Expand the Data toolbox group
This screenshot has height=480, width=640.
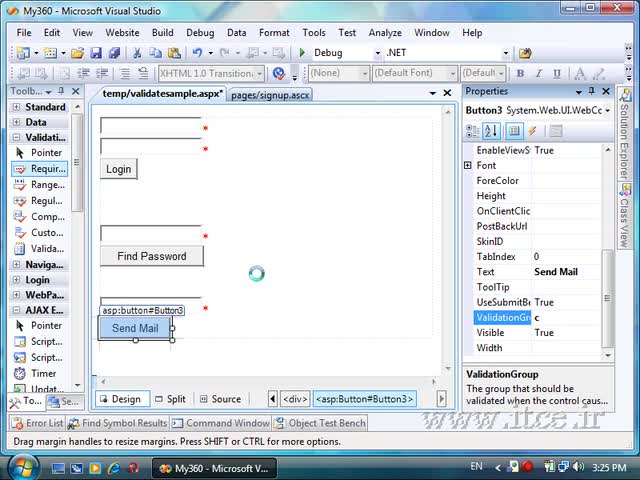click(x=16, y=122)
